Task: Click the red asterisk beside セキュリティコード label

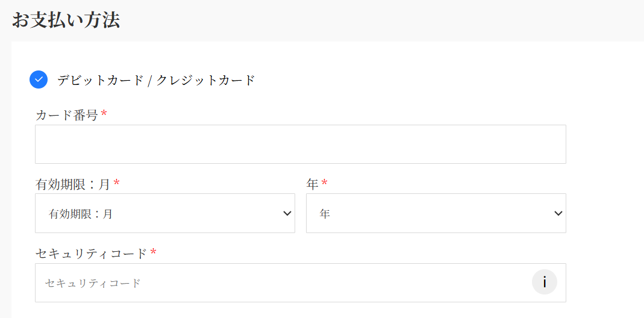Action: click(x=154, y=252)
